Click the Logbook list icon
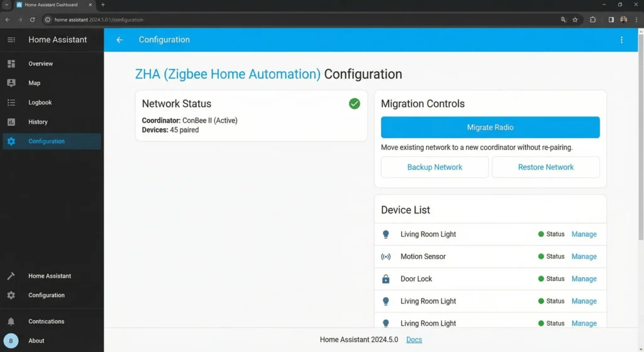This screenshot has height=352, width=644. [x=11, y=103]
